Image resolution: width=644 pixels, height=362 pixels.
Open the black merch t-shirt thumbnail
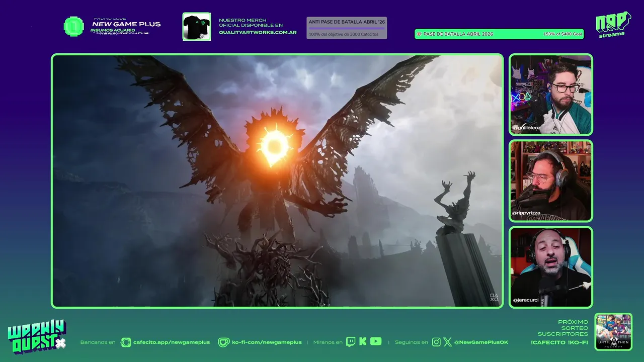pos(196,27)
